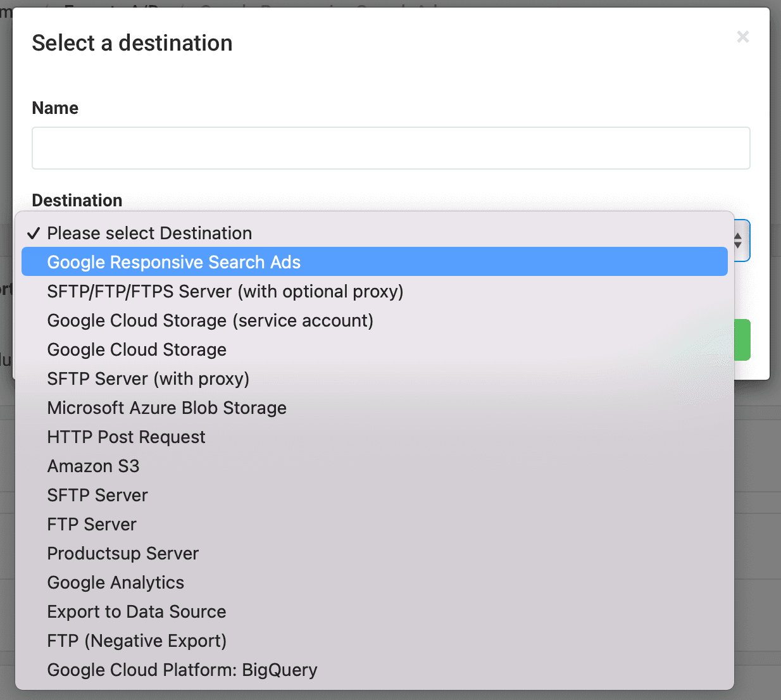Select Google Cloud Platform: BigQuery
The height and width of the screenshot is (700, 781).
(x=182, y=670)
